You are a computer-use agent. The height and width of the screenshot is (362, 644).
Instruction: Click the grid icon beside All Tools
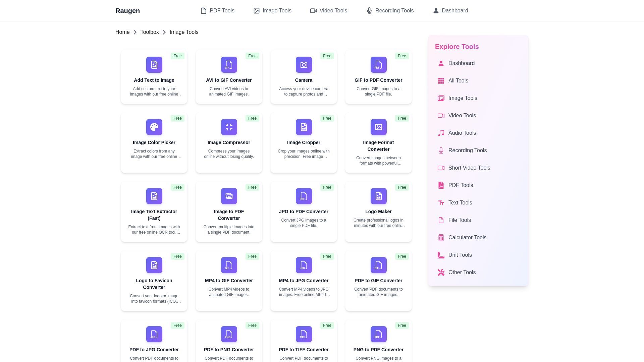tap(441, 81)
